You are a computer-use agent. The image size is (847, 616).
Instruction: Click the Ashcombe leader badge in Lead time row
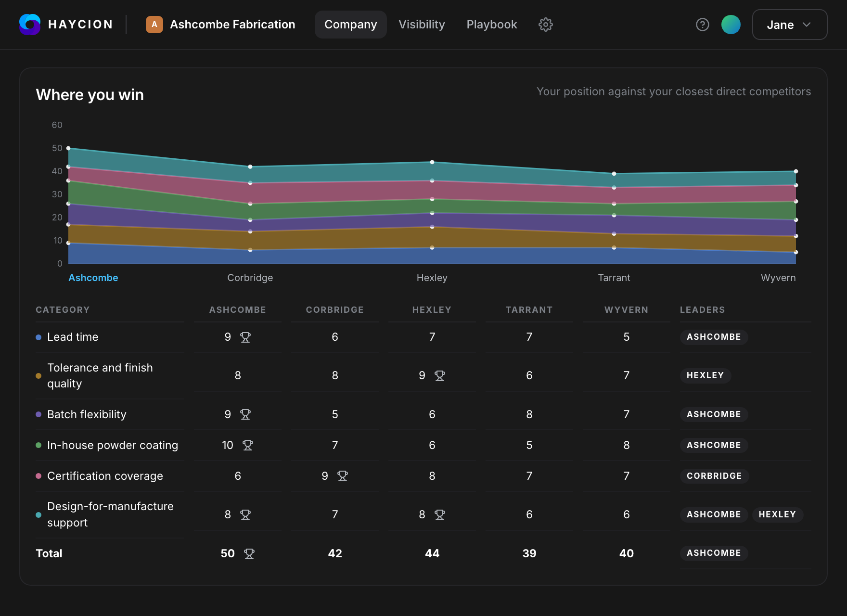[714, 337]
